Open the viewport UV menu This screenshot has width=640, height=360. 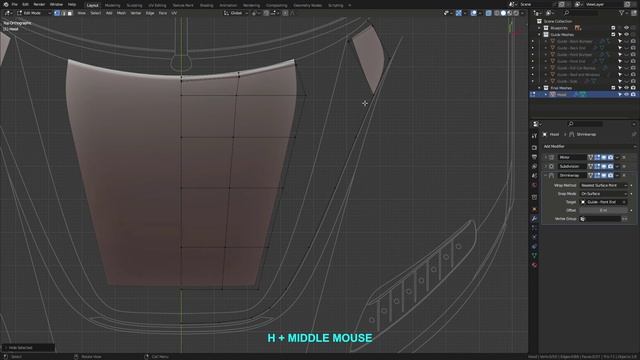174,13
